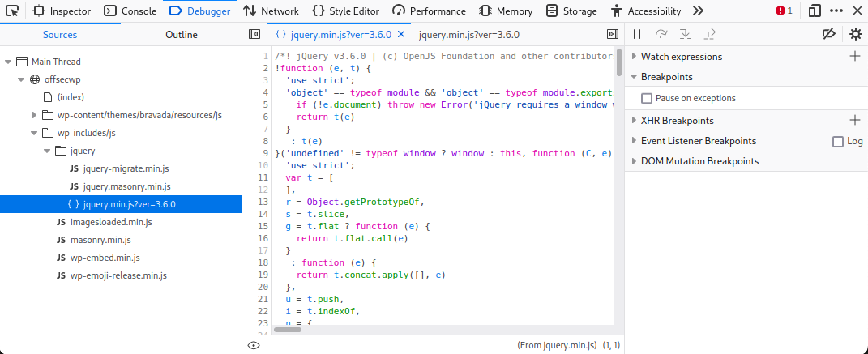Open the debugger settings gear
This screenshot has height=354, width=868.
(x=855, y=34)
